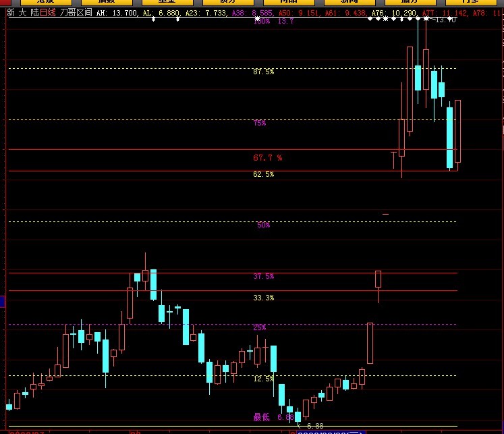This screenshot has height=434, width=504.
Task: Select the A23: 7.733 reading
Action: pos(206,13)
